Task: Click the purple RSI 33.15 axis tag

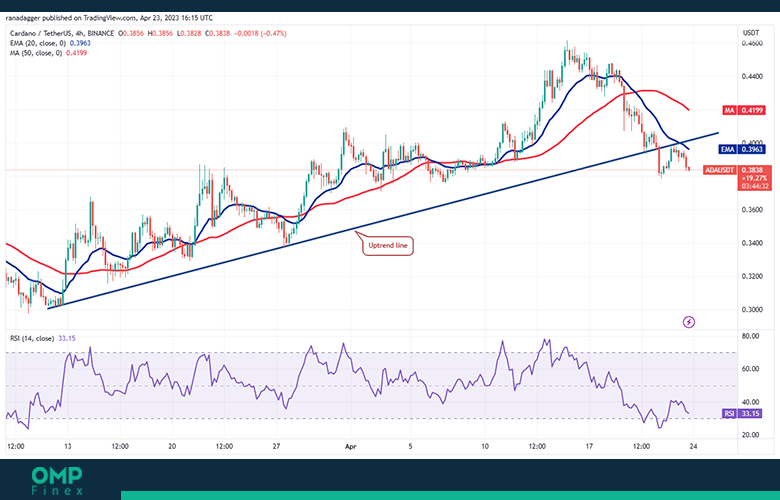Action: tap(742, 413)
